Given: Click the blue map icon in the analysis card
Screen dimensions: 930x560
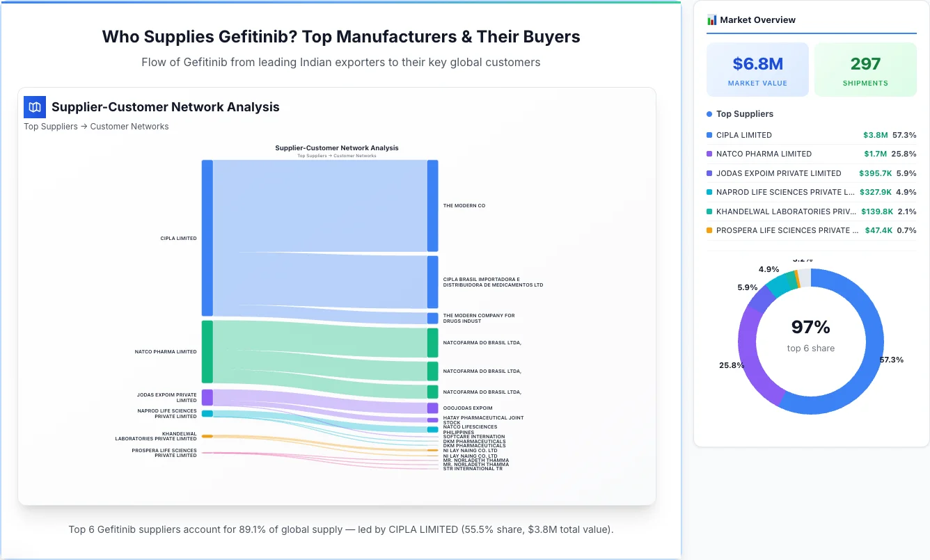Looking at the screenshot, I should coord(34,107).
